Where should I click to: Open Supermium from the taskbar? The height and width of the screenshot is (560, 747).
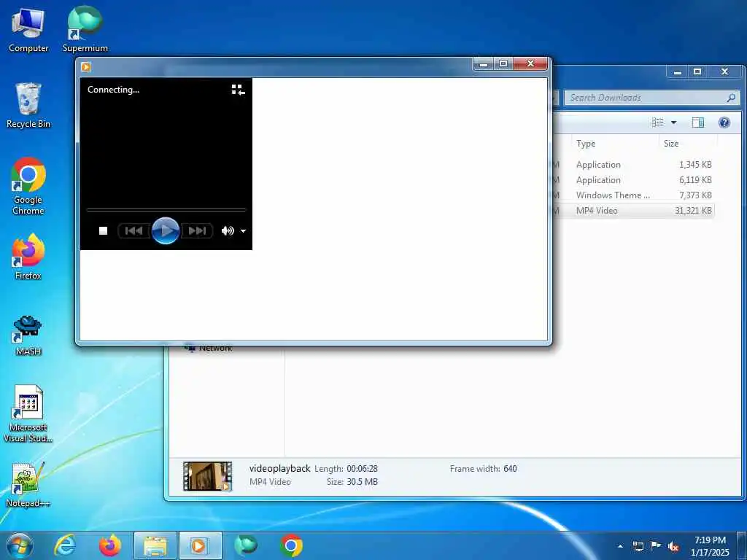[246, 545]
